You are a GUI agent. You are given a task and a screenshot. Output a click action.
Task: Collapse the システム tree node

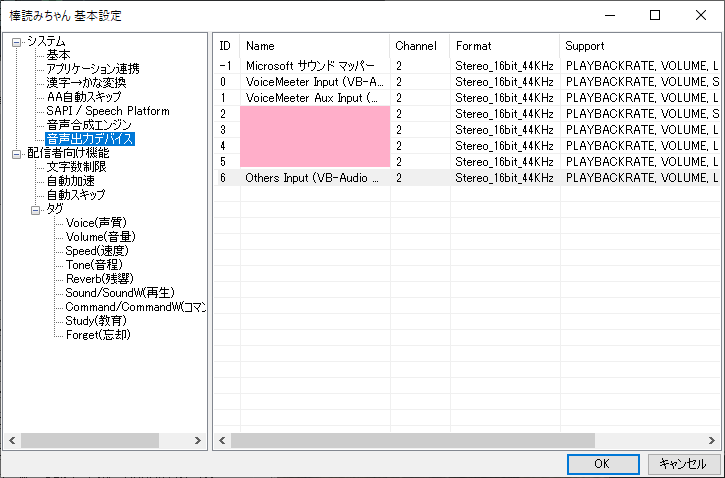coord(16,43)
